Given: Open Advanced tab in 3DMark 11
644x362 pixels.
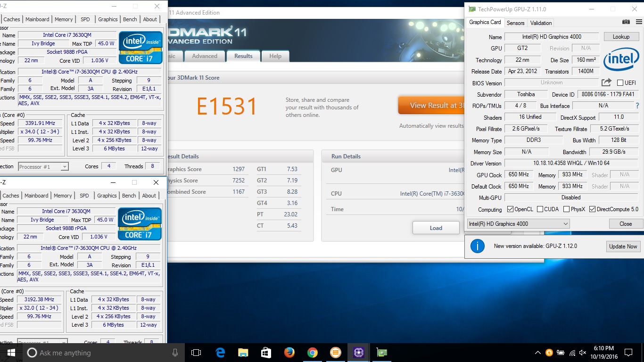Looking at the screenshot, I should (x=205, y=56).
